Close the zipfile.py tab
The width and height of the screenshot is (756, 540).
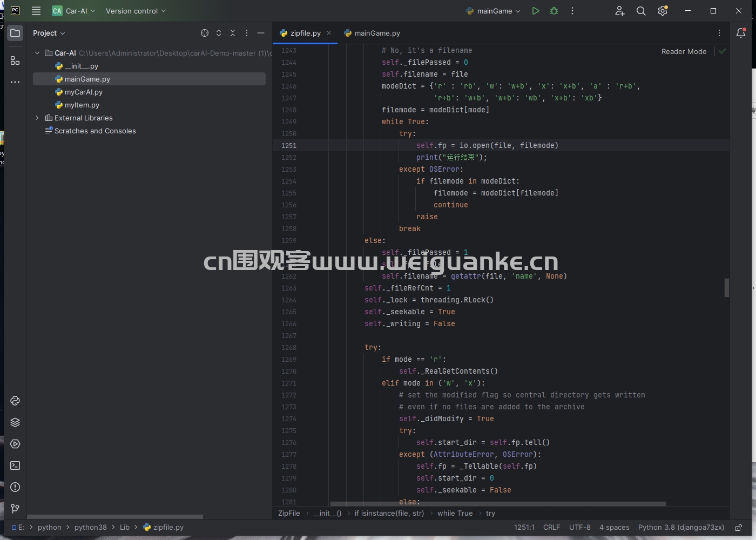click(329, 33)
